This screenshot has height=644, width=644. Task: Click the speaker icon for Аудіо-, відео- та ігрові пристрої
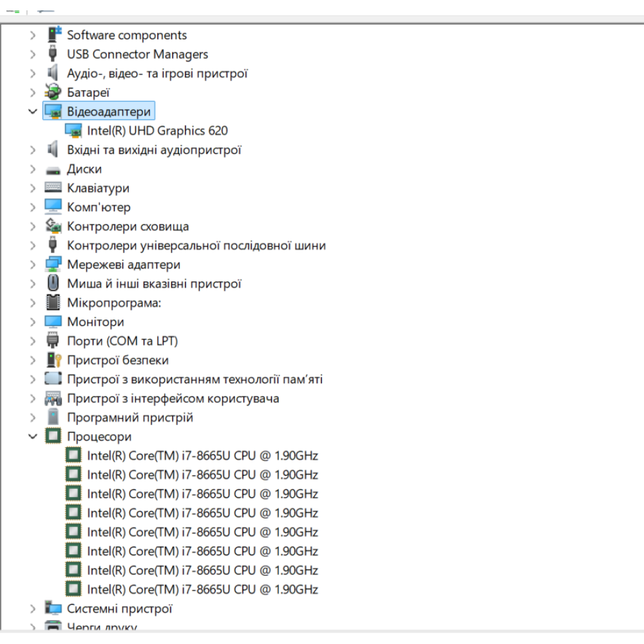[x=53, y=73]
